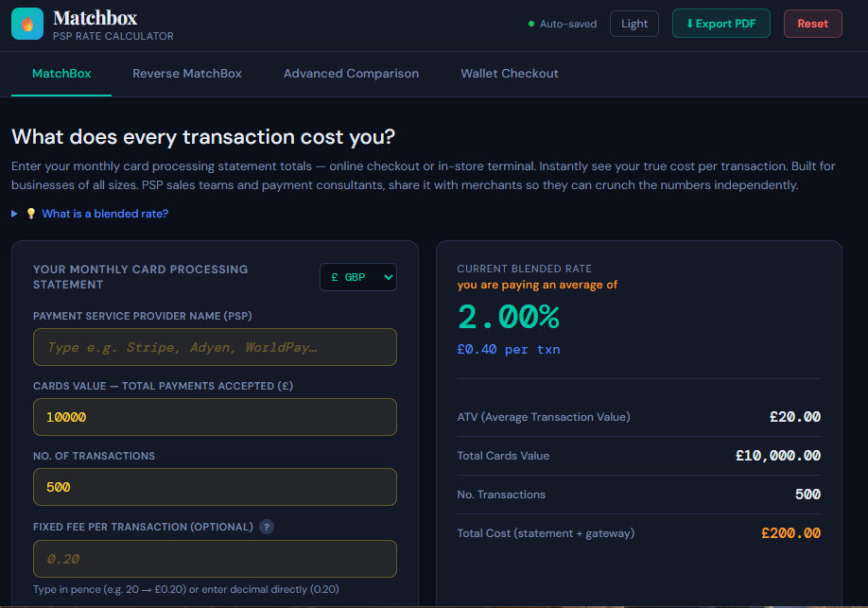Select the No. of Transactions field

coord(215,487)
